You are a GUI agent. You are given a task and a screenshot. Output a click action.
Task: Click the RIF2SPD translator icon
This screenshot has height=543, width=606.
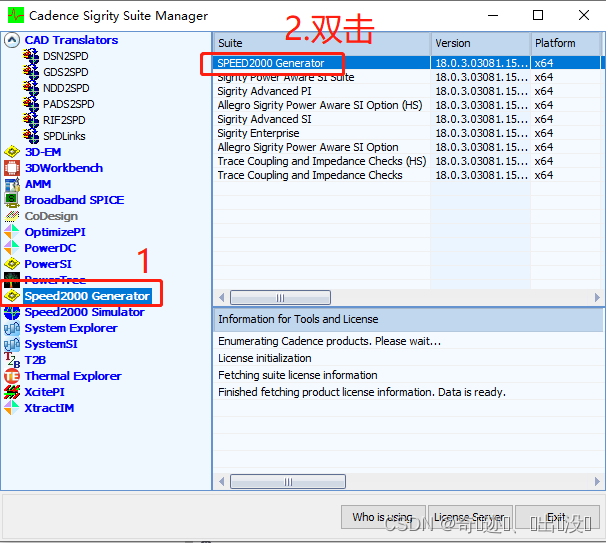coord(31,120)
